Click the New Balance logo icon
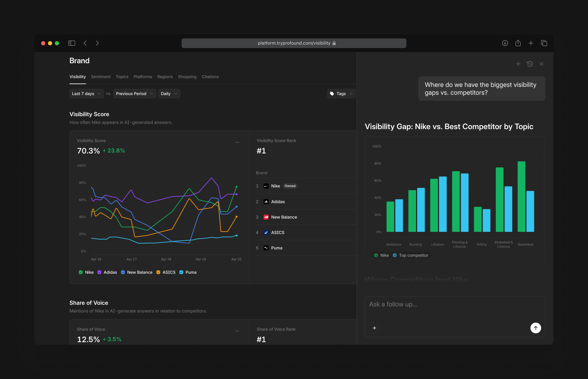Image resolution: width=588 pixels, height=379 pixels. [266, 217]
